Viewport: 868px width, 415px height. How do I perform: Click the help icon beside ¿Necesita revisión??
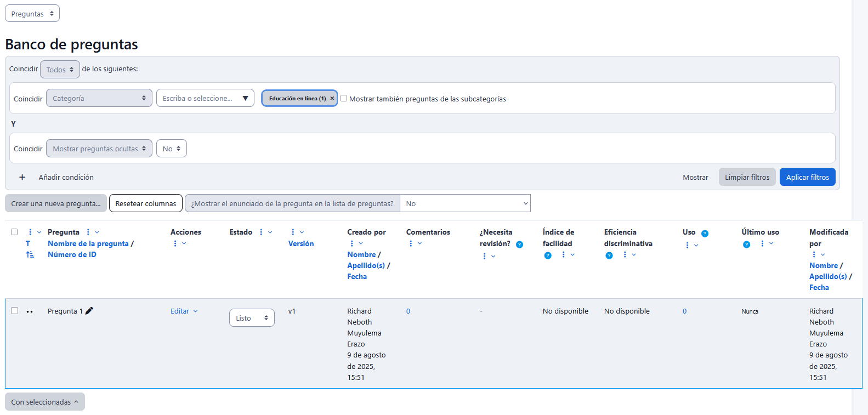pyautogui.click(x=519, y=245)
